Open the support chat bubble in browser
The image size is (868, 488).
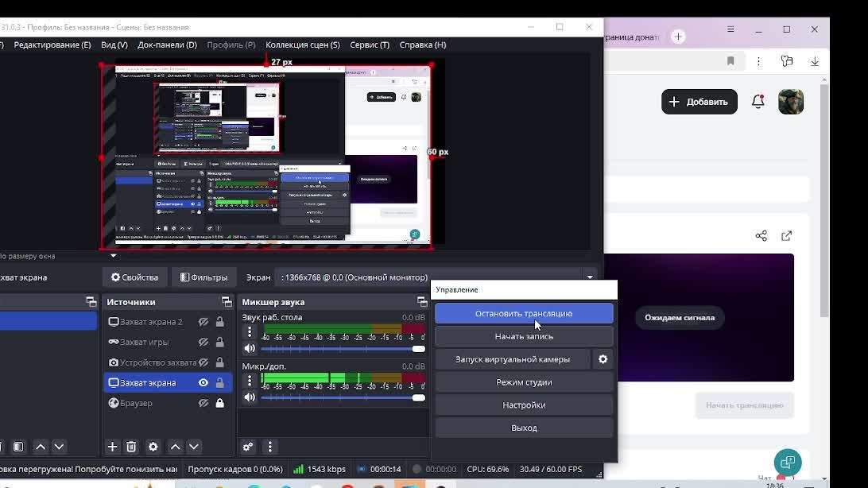[x=788, y=462]
